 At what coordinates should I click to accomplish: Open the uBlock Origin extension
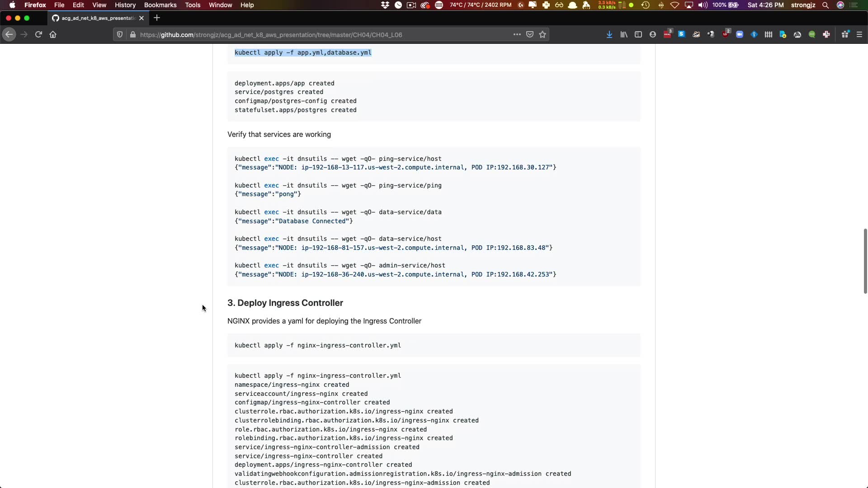[x=726, y=34]
